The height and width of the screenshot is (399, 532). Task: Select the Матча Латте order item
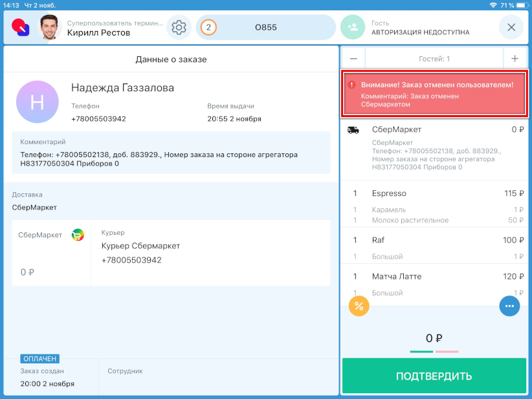click(x=434, y=277)
